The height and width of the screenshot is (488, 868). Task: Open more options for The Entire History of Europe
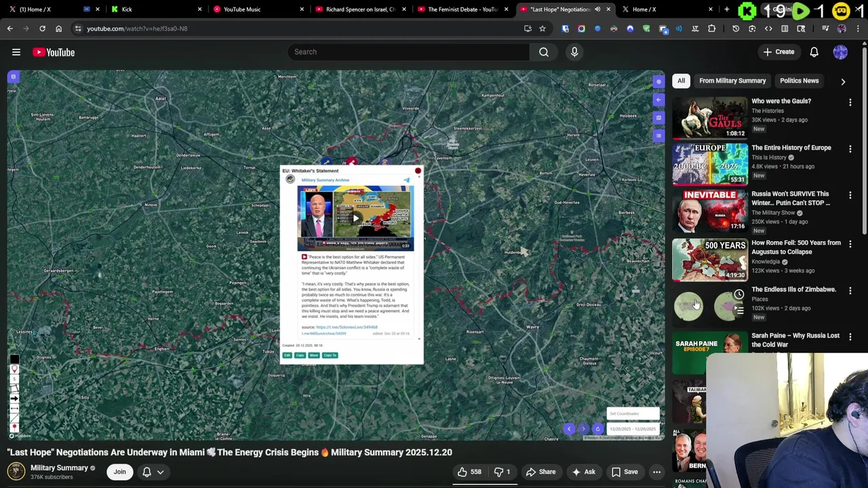point(850,149)
